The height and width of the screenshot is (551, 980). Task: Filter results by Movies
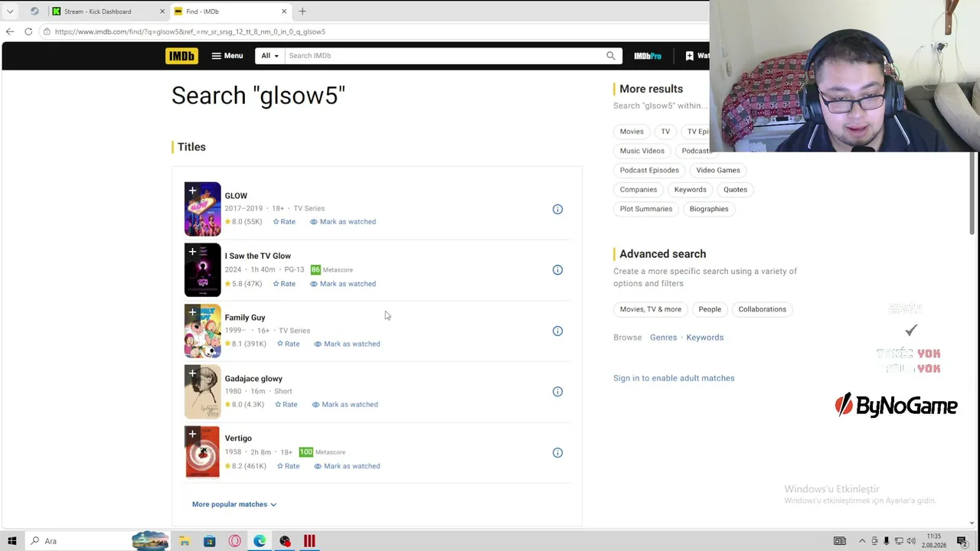pos(632,132)
